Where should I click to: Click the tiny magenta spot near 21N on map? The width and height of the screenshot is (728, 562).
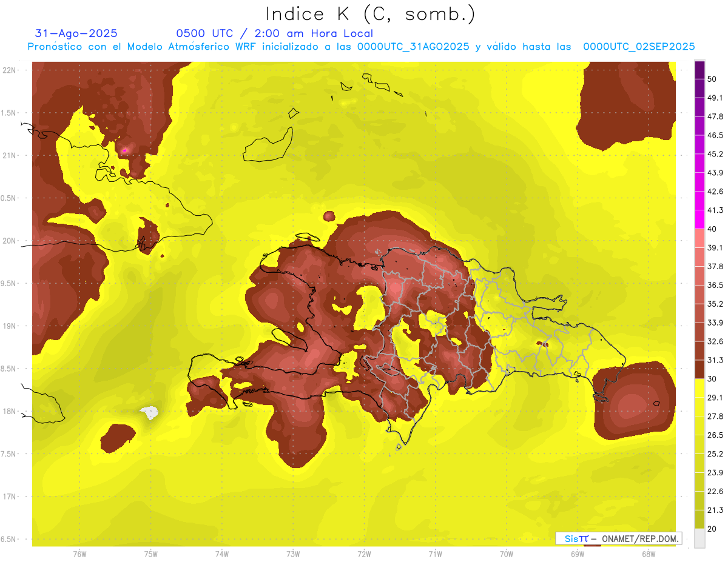tap(125, 150)
